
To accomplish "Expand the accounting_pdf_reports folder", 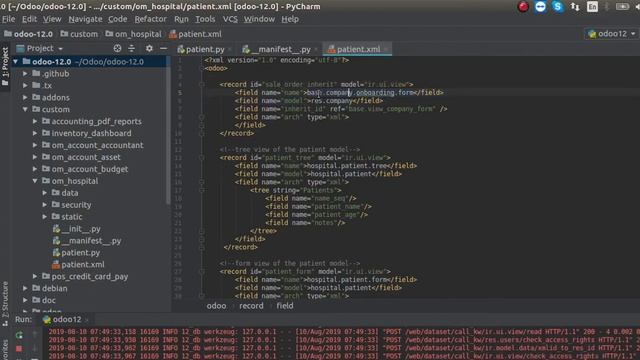I will [x=35, y=121].
